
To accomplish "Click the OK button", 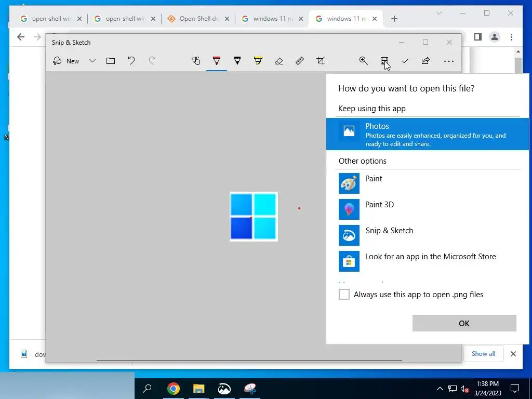I will (464, 323).
